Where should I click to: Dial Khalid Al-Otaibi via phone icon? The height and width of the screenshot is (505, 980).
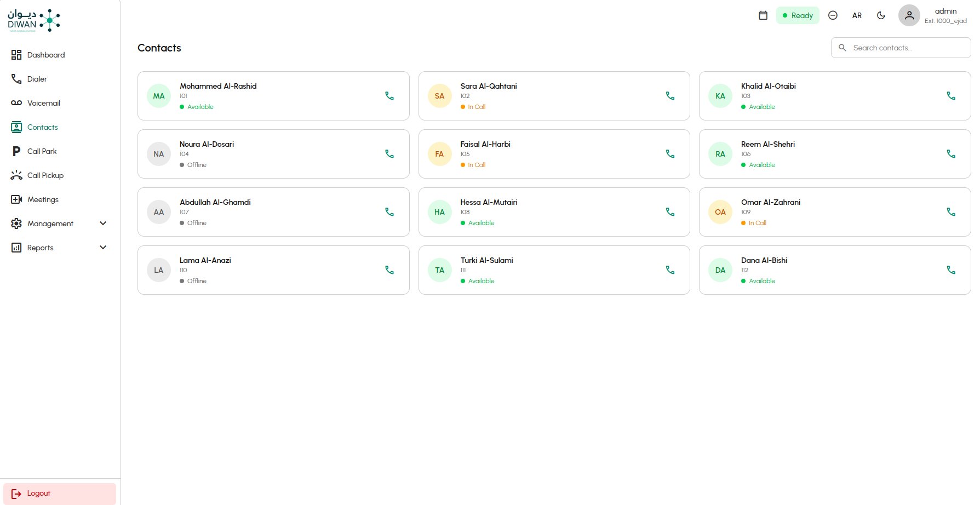coord(951,96)
